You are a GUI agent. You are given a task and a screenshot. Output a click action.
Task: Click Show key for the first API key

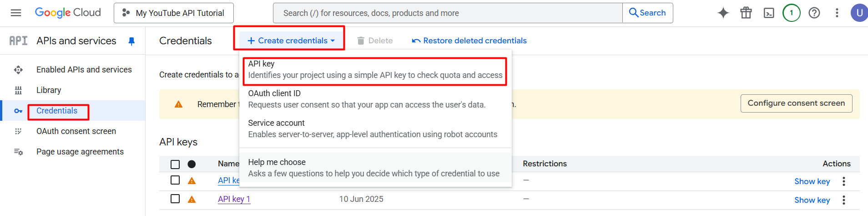pos(812,181)
